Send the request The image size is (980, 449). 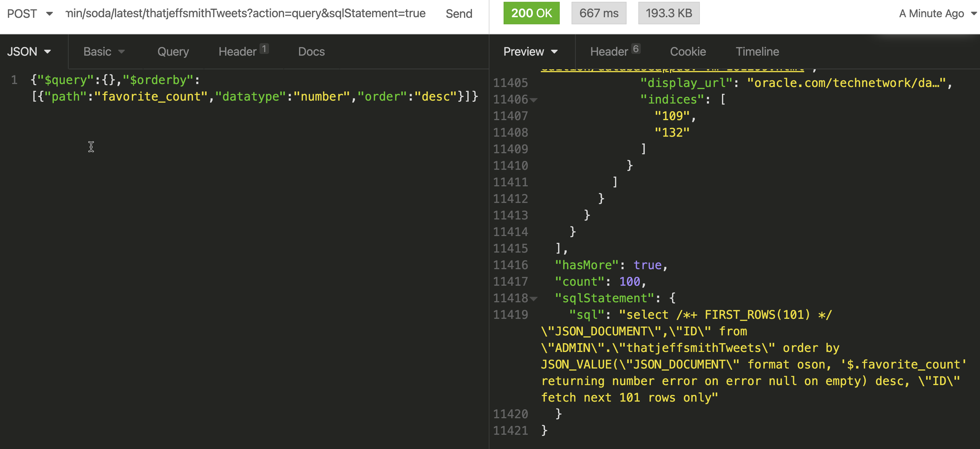coord(459,14)
